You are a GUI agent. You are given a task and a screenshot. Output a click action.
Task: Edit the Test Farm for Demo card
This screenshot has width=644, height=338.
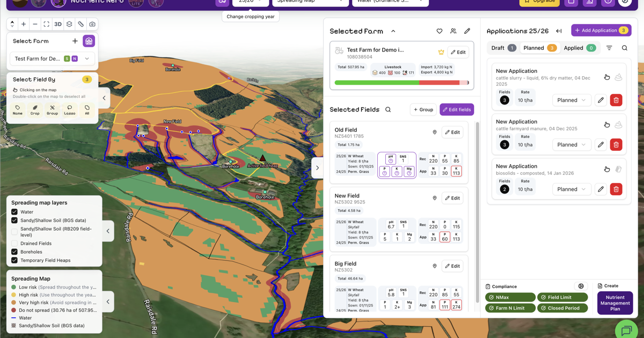point(458,52)
